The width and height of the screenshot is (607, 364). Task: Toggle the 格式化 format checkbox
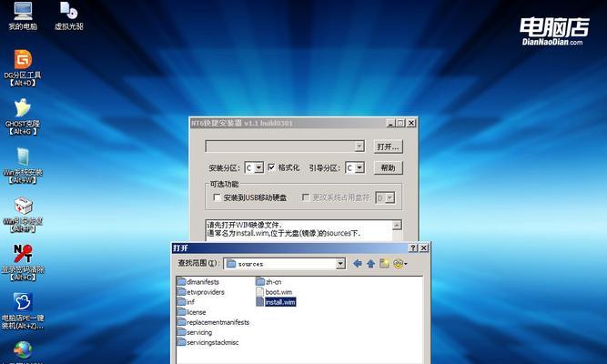coord(271,167)
